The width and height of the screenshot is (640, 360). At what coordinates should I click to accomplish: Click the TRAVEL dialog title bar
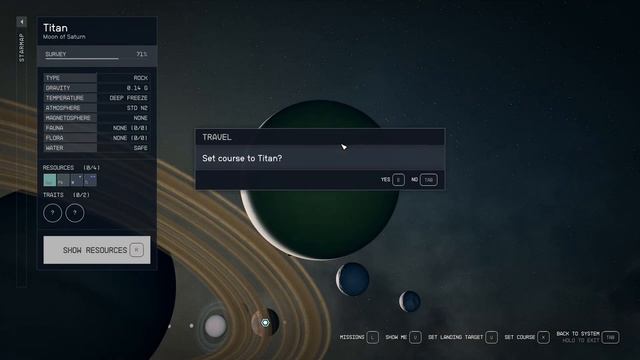point(320,137)
